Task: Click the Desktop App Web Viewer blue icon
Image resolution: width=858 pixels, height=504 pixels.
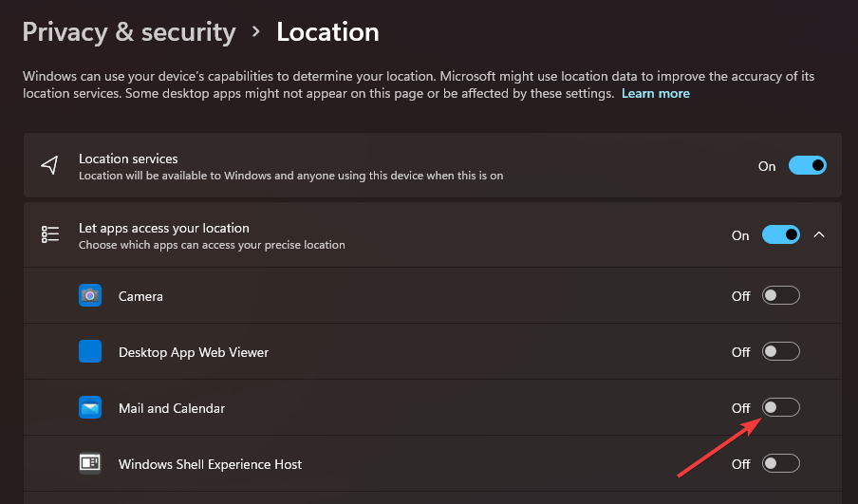Action: 90,352
